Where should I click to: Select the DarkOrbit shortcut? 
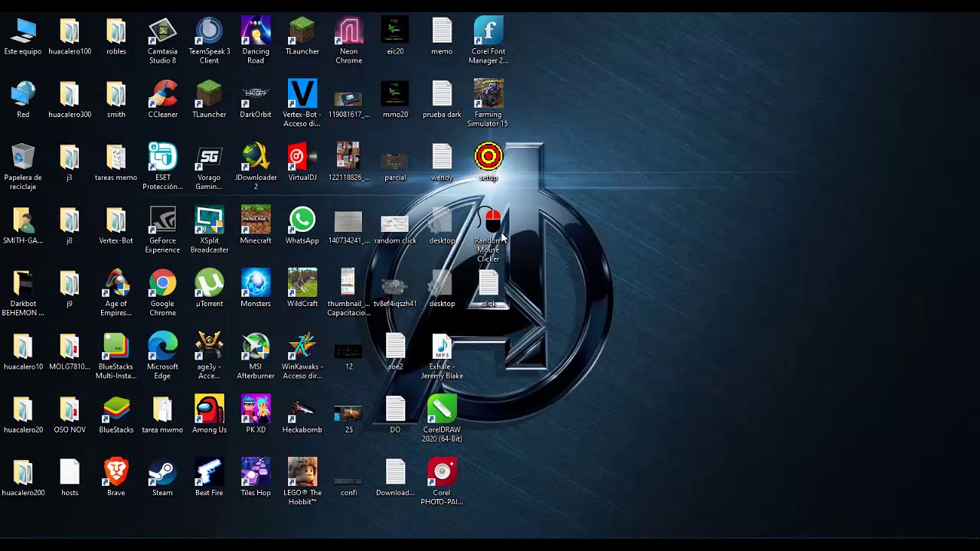256,99
